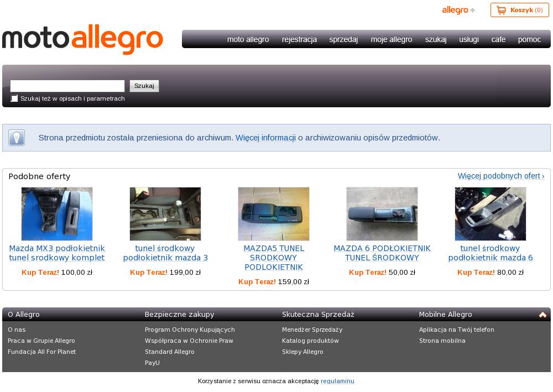Click 'Kup Teraz!' for 199,00 zł offer
Screen dimensions: 553x392
pyautogui.click(x=148, y=272)
